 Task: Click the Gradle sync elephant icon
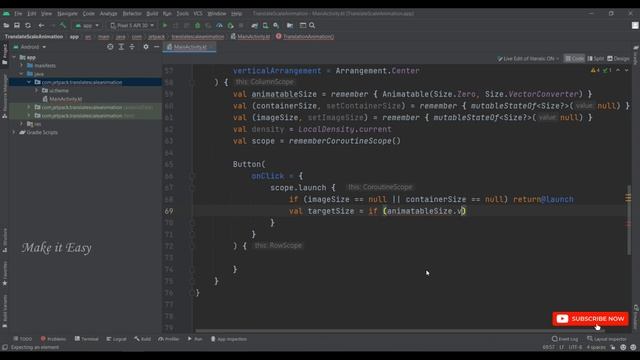tap(254, 25)
